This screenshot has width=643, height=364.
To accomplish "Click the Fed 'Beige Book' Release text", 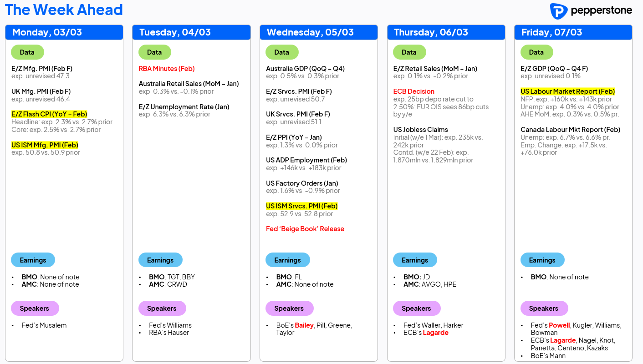I will tap(305, 229).
